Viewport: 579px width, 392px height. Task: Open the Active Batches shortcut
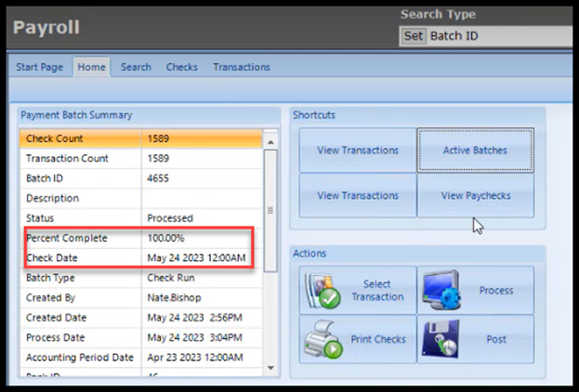click(475, 150)
